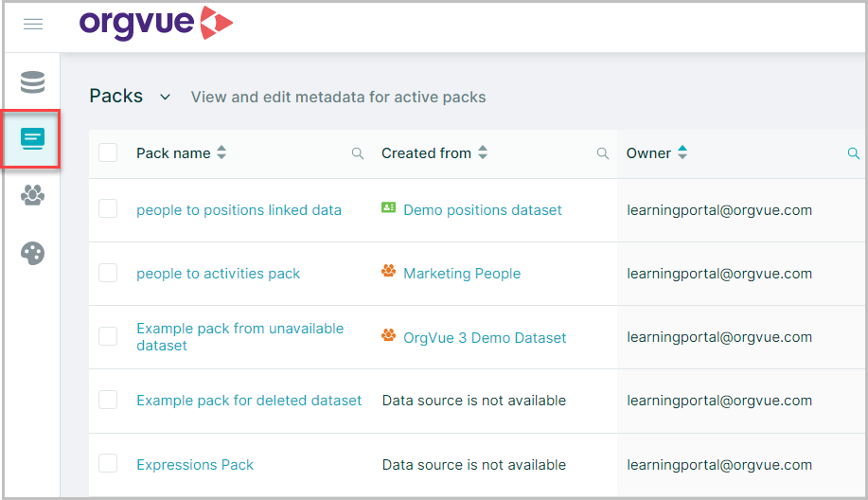
Task: Toggle the select-all packs checkbox
Action: pyautogui.click(x=108, y=152)
